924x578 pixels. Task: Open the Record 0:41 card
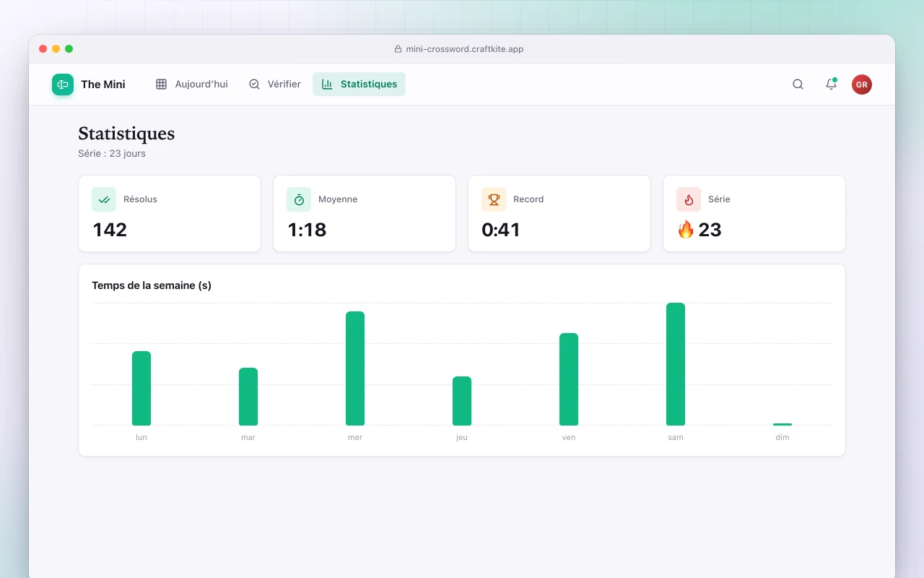coord(559,214)
